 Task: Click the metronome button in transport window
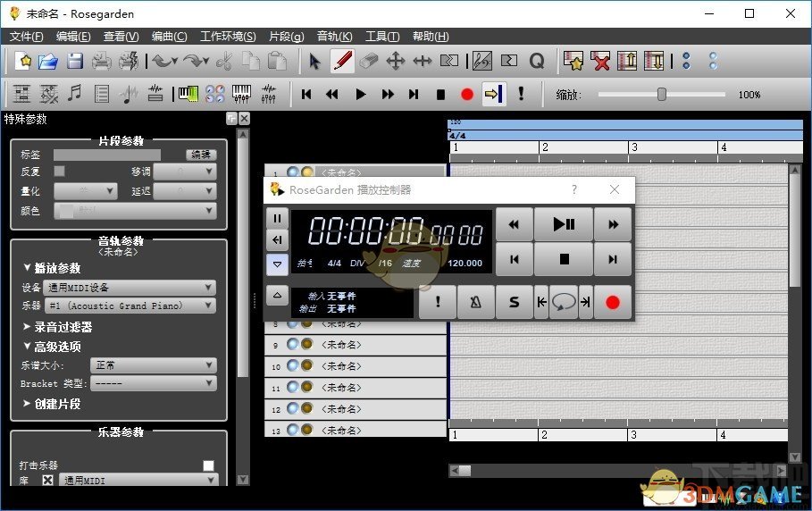(476, 302)
